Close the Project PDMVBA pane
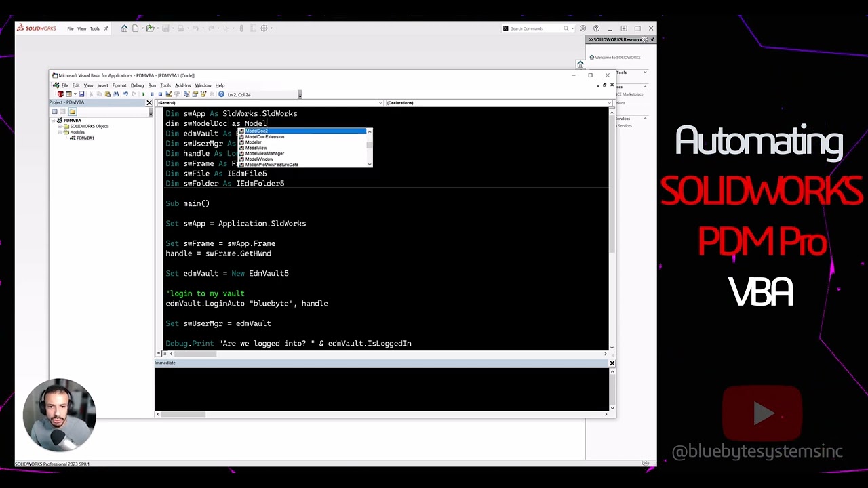Image resolution: width=868 pixels, height=488 pixels. click(149, 102)
